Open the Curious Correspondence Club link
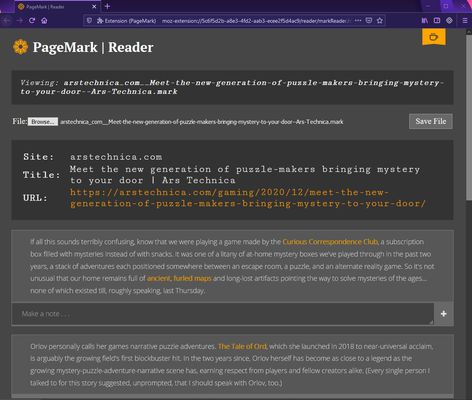This screenshot has width=472, height=400. (x=330, y=242)
